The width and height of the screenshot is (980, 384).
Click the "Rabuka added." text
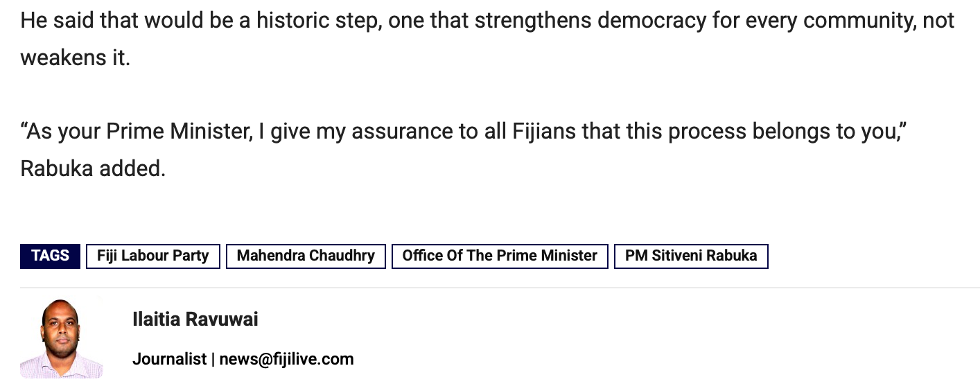(93, 168)
